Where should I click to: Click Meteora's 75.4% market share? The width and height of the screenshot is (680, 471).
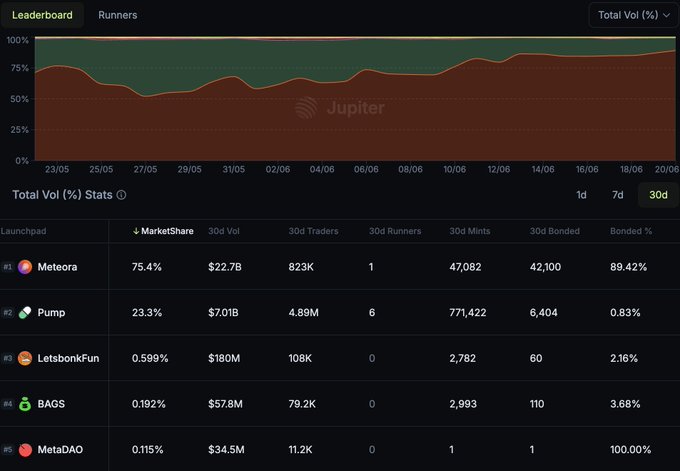click(147, 267)
